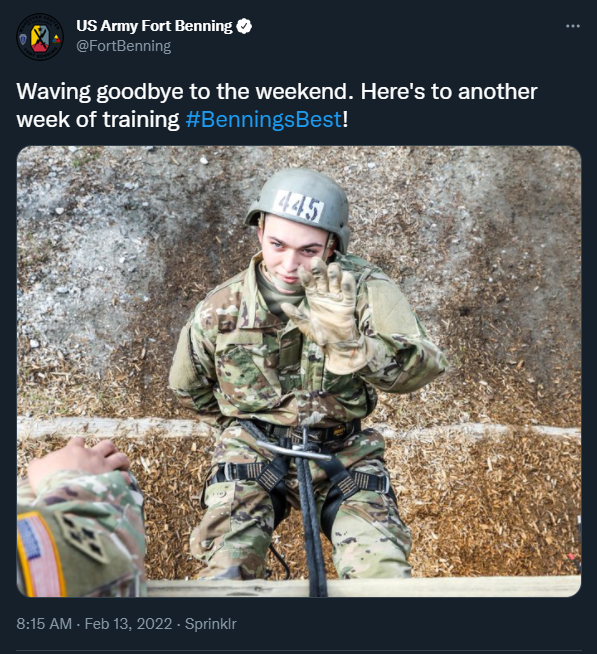Click the Fort Benning profile avatar
Screen dimensions: 597x654
pyautogui.click(x=40, y=37)
